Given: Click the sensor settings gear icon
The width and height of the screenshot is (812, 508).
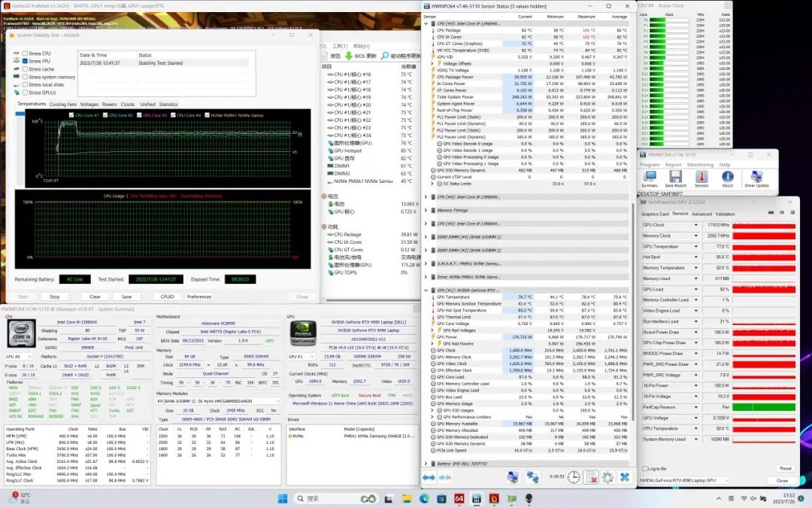Looking at the screenshot, I should (x=607, y=477).
